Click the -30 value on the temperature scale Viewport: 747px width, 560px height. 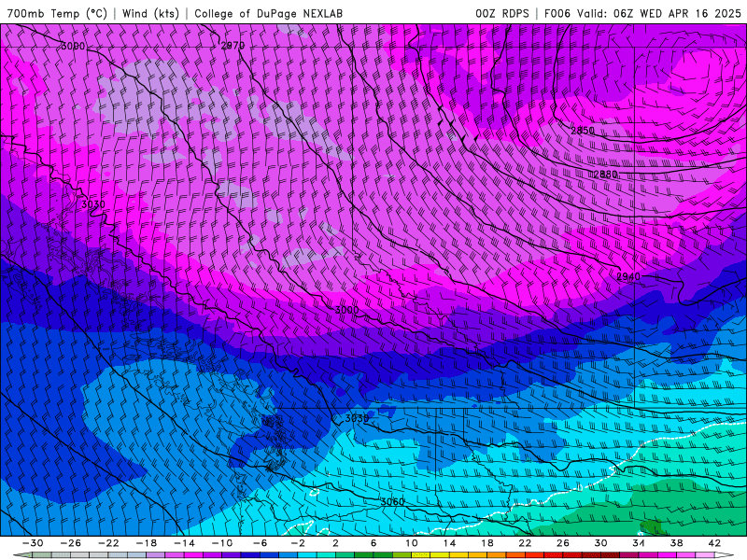[x=33, y=543]
